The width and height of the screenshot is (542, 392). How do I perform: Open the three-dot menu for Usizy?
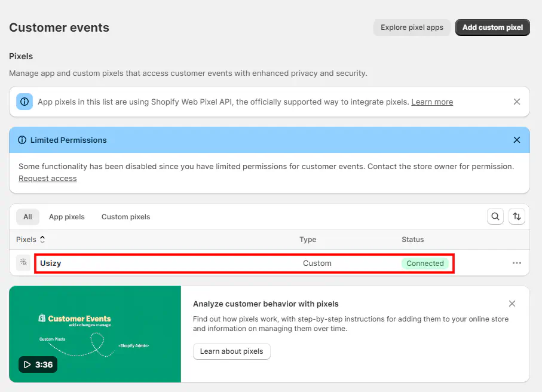coord(516,263)
